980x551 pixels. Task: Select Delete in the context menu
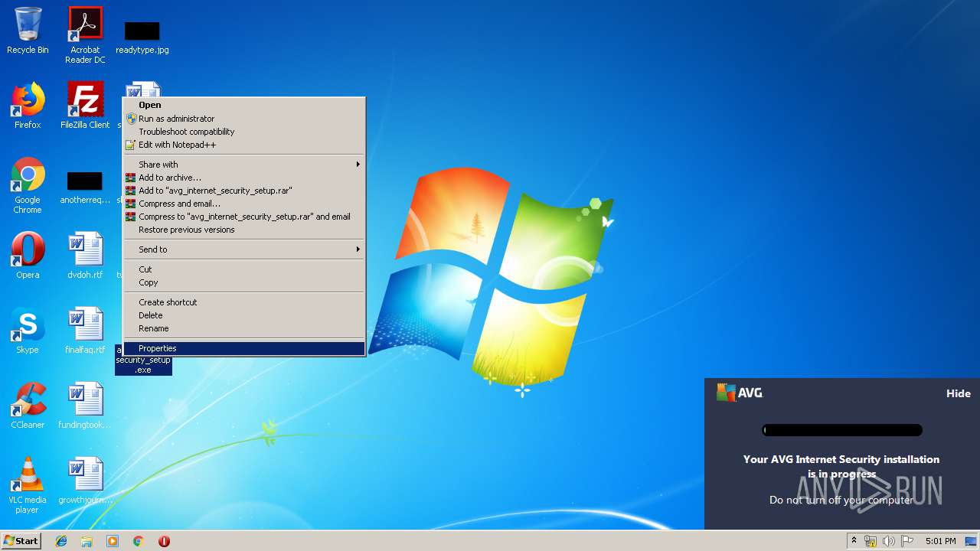(x=244, y=315)
